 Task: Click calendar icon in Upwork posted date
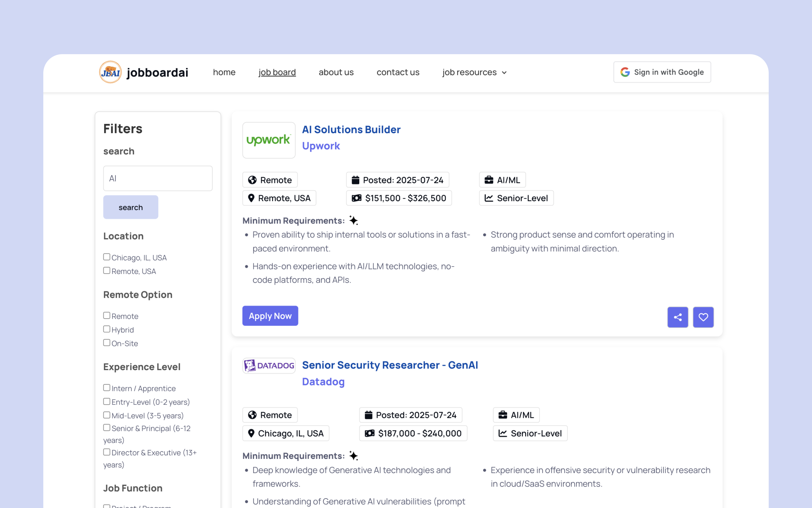tap(355, 180)
